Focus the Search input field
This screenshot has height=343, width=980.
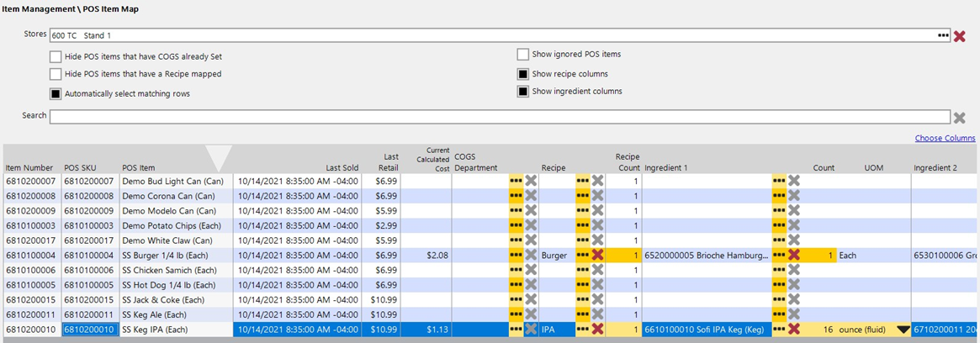(x=500, y=117)
